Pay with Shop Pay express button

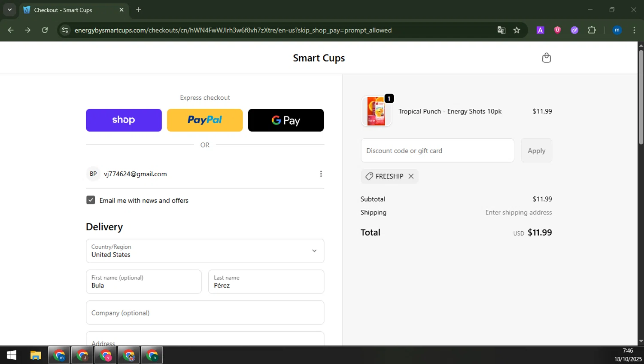[124, 120]
